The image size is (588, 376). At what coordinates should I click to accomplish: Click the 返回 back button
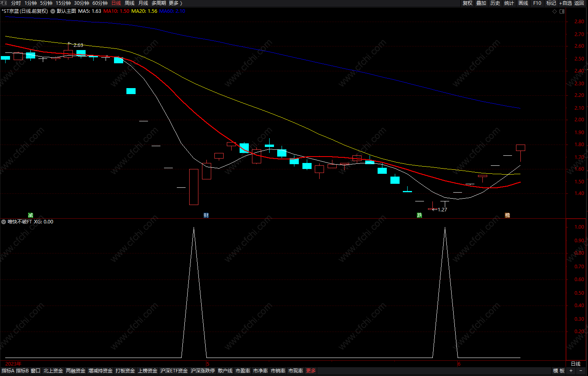click(x=579, y=3)
